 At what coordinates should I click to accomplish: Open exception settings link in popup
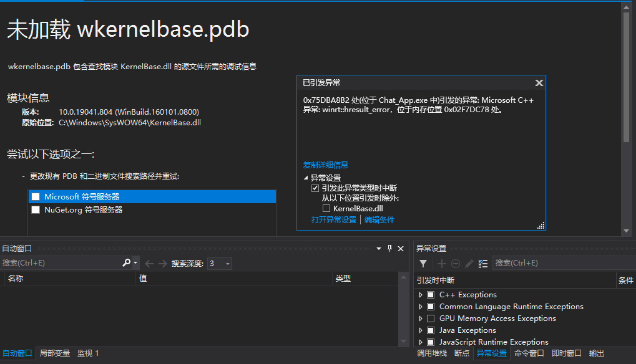(x=334, y=220)
